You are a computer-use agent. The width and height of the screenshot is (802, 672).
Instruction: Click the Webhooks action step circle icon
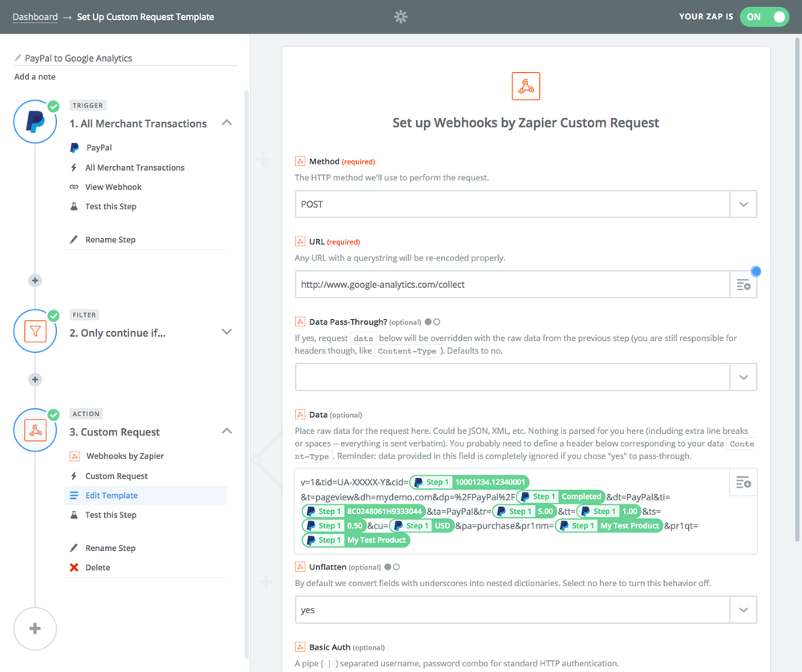(x=34, y=430)
